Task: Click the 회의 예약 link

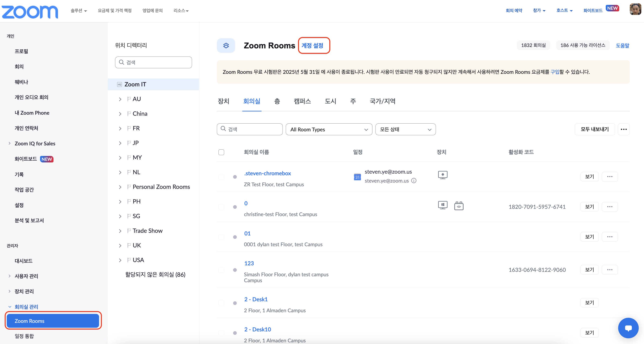Action: [514, 11]
